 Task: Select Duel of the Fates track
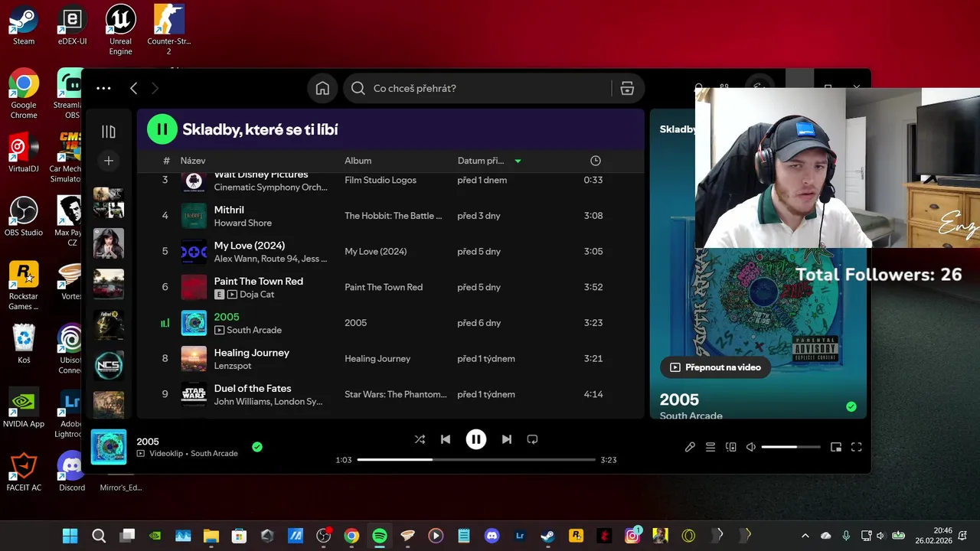point(253,389)
